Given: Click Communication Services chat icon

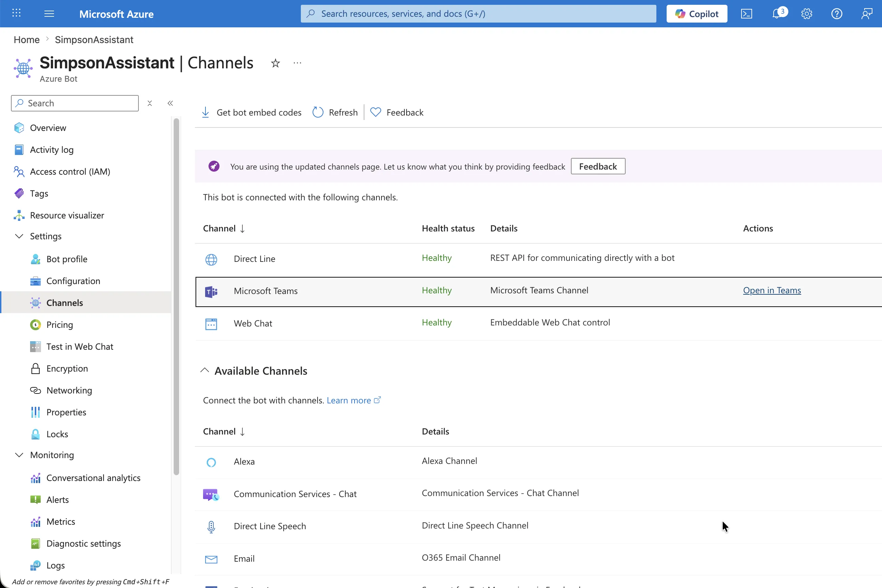Looking at the screenshot, I should [211, 495].
